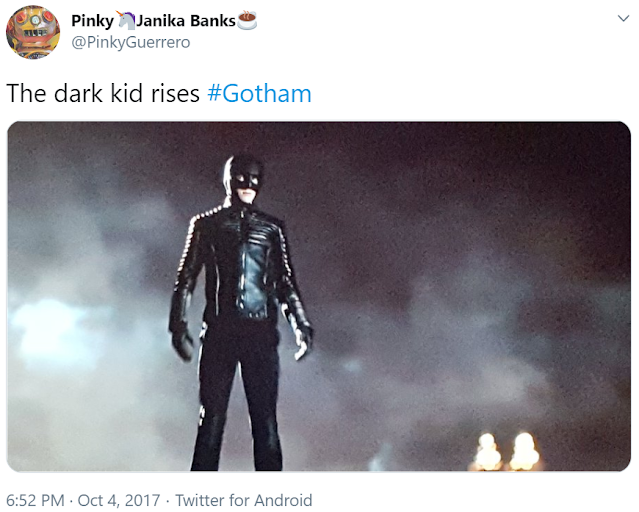Visit the @PinkyGuerrero handle

point(130,42)
